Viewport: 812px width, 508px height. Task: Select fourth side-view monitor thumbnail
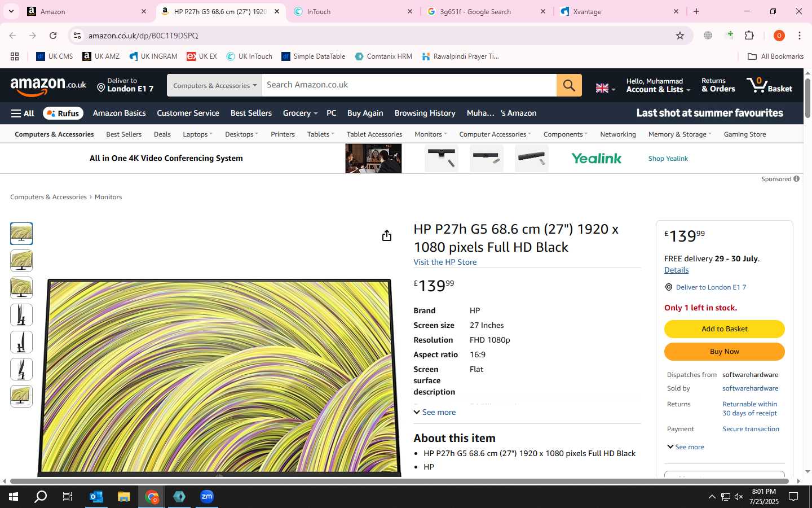tap(21, 315)
